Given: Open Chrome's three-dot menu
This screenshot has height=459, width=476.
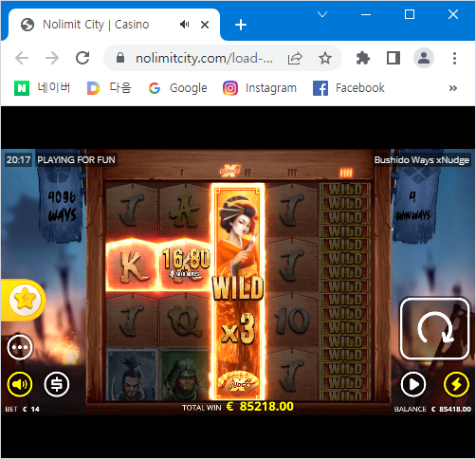Looking at the screenshot, I should tap(454, 58).
